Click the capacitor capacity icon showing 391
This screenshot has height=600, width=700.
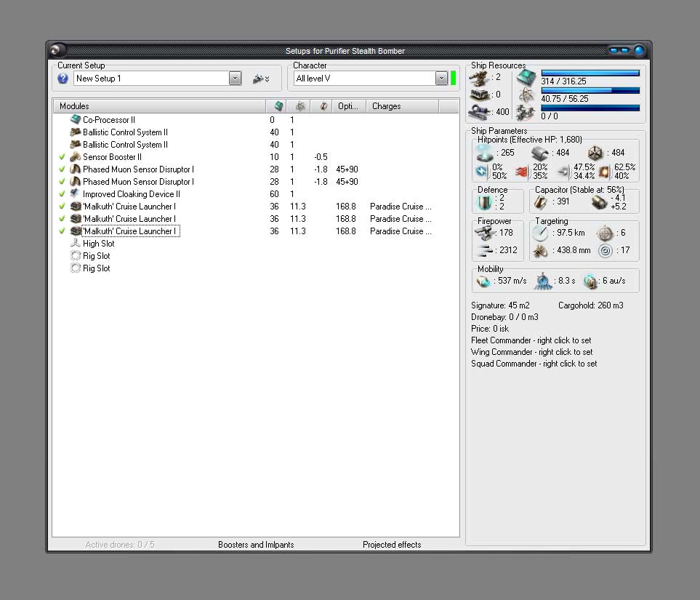point(541,202)
